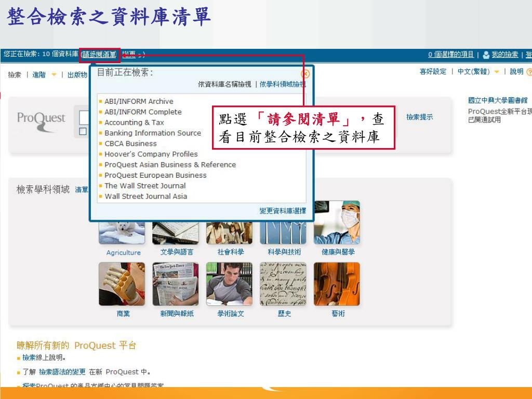The height and width of the screenshot is (399, 532).
Task: Click the 說明 help link
Action: click(516, 71)
